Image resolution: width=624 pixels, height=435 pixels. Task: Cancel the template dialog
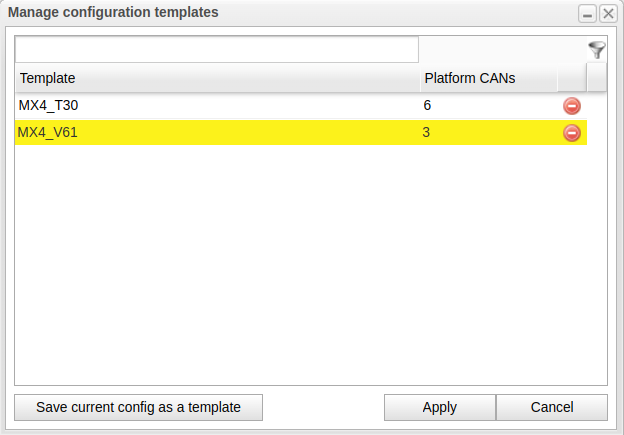552,407
